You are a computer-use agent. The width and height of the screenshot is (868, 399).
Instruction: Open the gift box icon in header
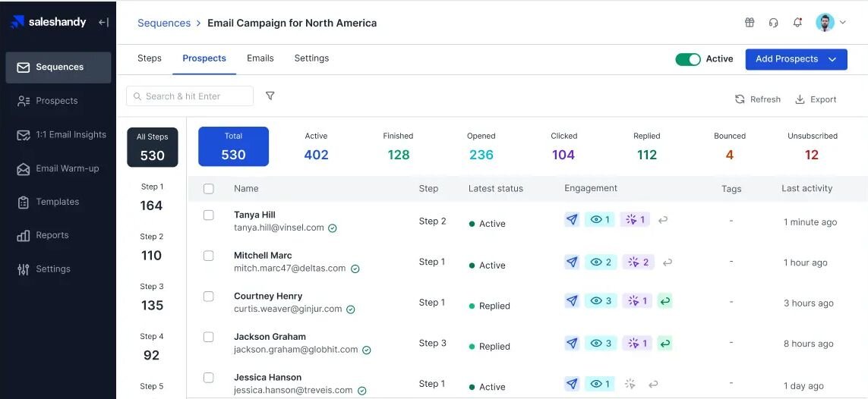750,23
